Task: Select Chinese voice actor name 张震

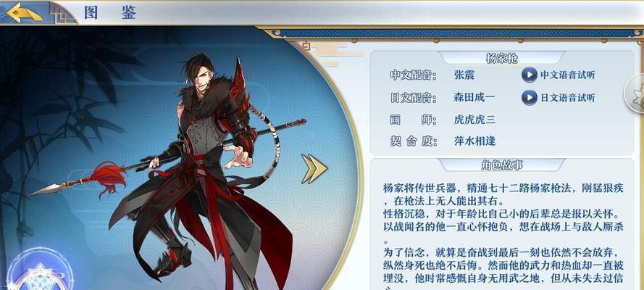Action: [x=464, y=75]
